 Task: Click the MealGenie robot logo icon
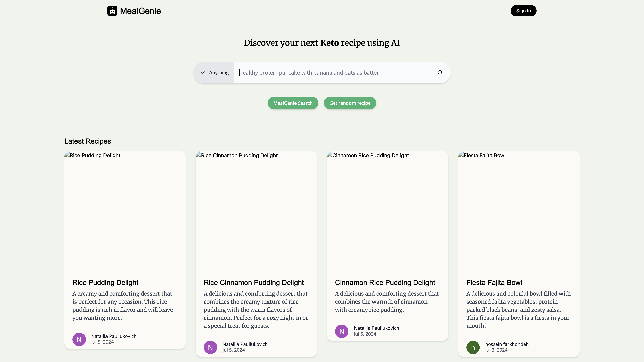(x=112, y=11)
